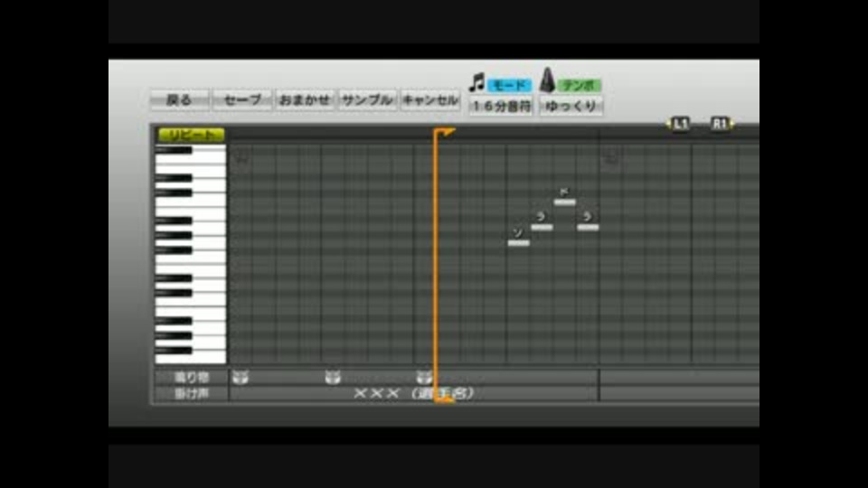Open the サンプル samples button
Screen dimensions: 868x488
tap(367, 100)
